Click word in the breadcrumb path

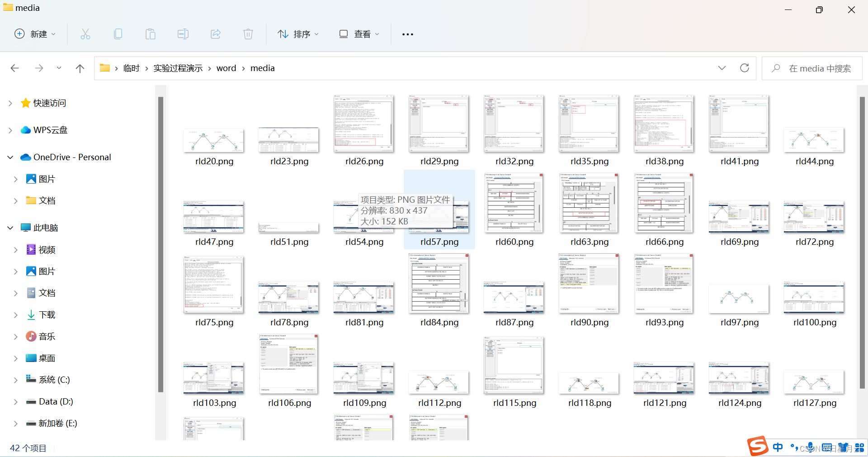(226, 68)
